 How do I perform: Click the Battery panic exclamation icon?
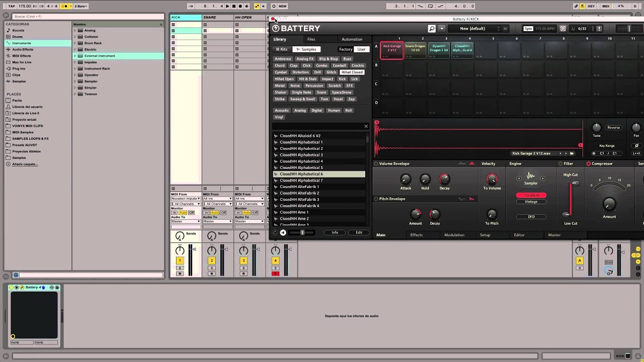[x=598, y=29]
